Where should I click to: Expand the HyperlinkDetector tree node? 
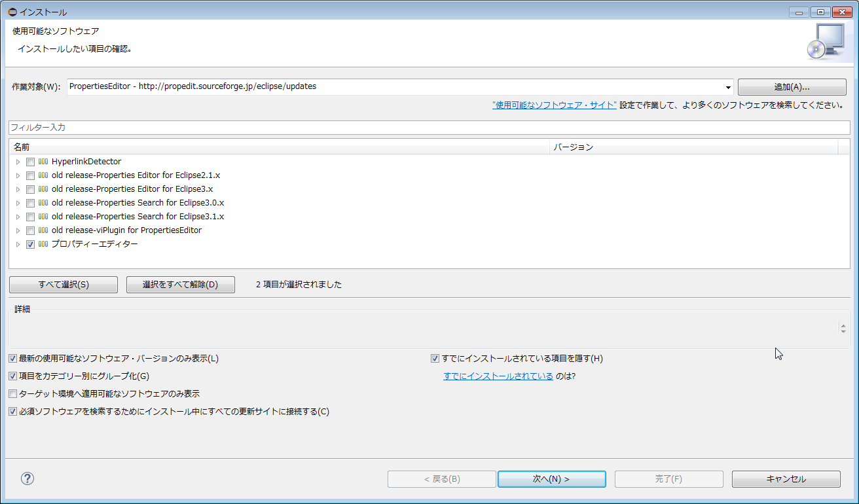(x=18, y=162)
